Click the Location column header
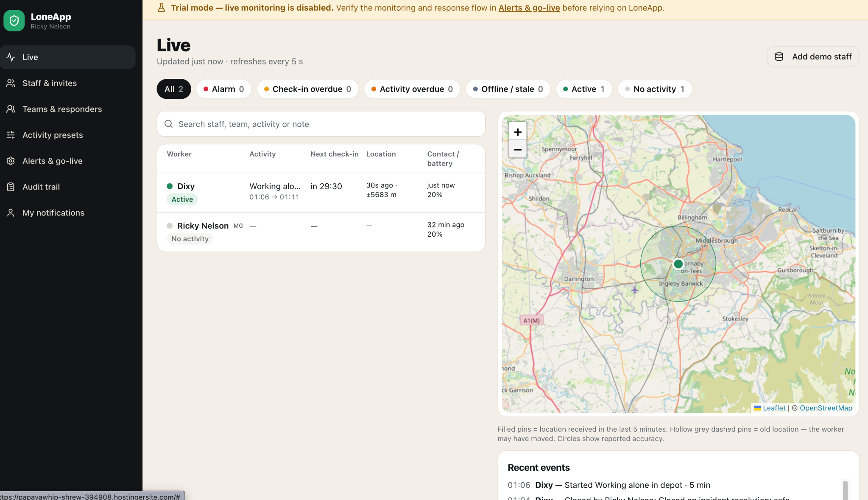Screen dimensions: 868x500 coord(381,154)
